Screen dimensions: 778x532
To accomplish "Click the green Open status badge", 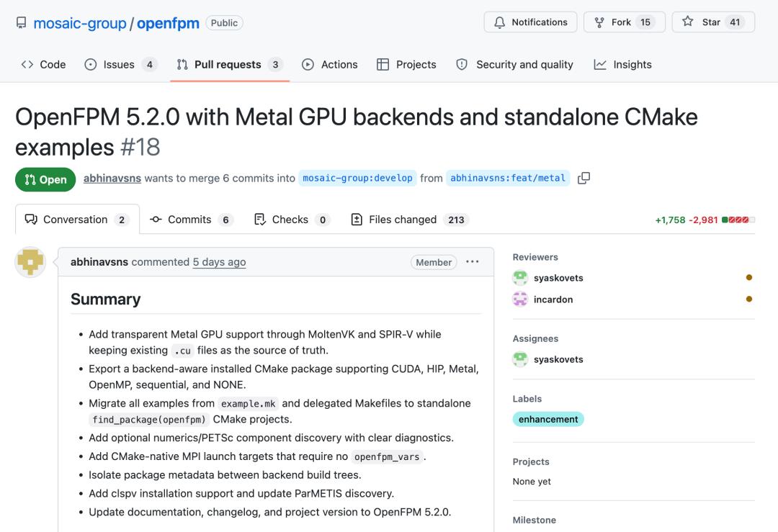I will 45,179.
